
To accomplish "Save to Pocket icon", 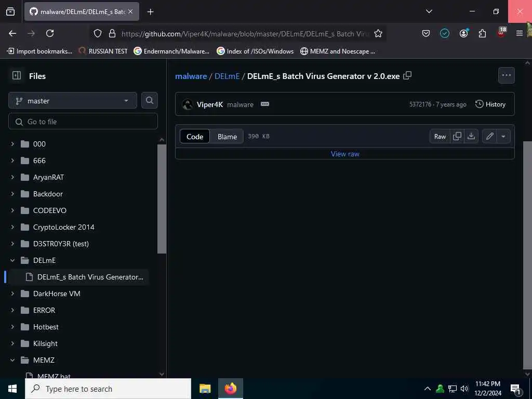I will 426,33.
